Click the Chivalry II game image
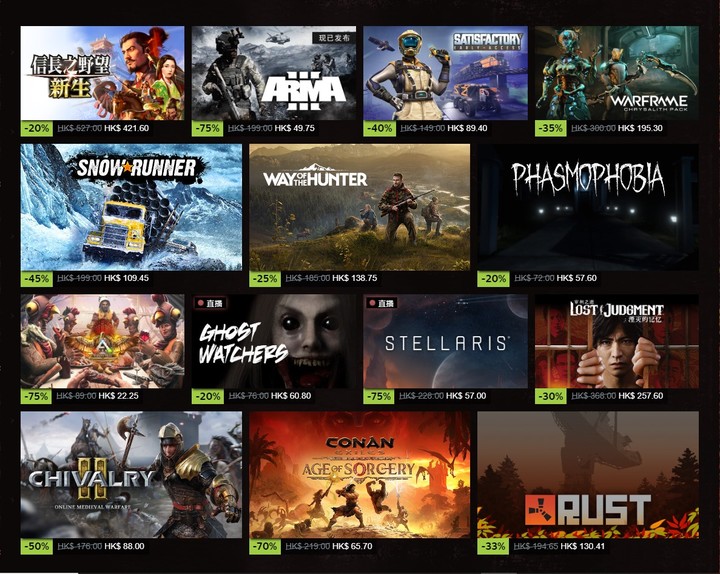This screenshot has height=574, width=720. pyautogui.click(x=131, y=475)
